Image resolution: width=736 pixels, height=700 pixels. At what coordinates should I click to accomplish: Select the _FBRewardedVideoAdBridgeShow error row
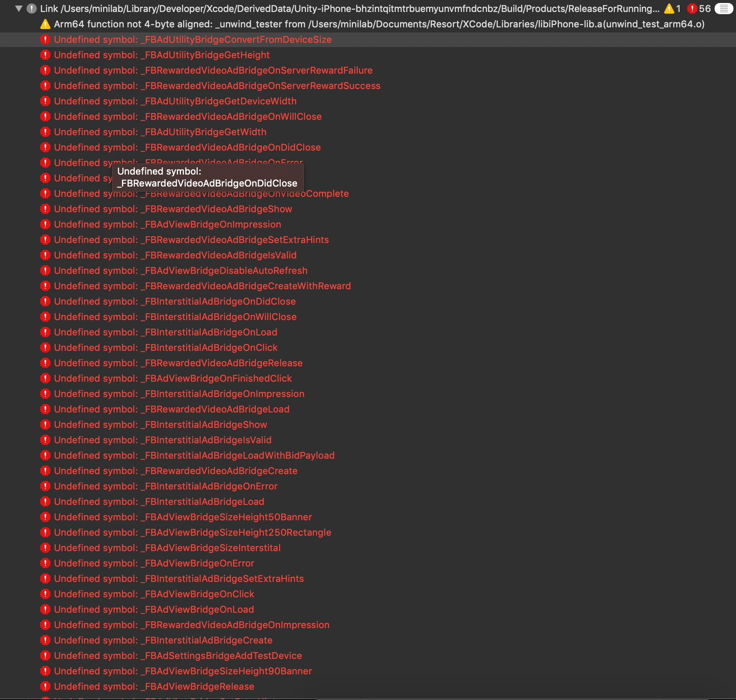tap(368, 209)
